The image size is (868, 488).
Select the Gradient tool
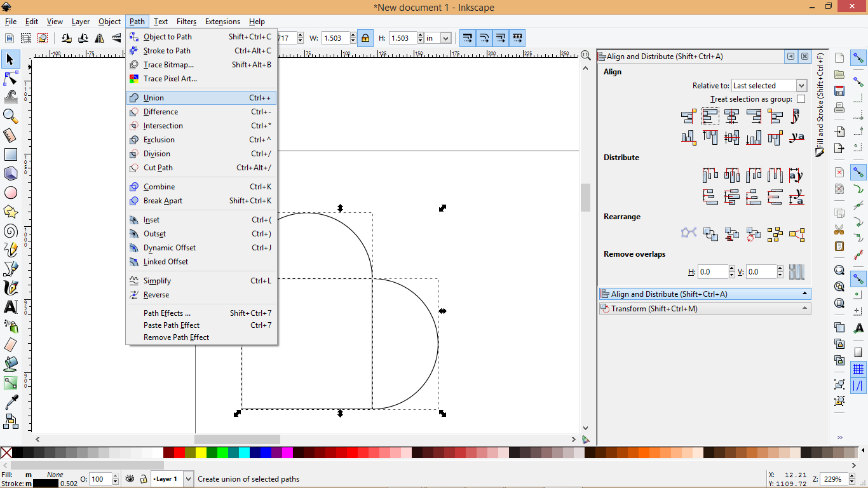(10, 383)
